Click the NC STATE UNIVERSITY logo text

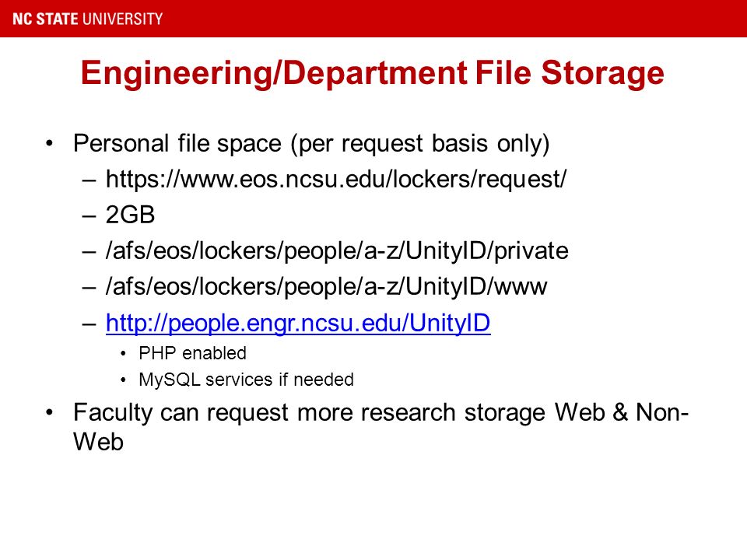pos(88,19)
